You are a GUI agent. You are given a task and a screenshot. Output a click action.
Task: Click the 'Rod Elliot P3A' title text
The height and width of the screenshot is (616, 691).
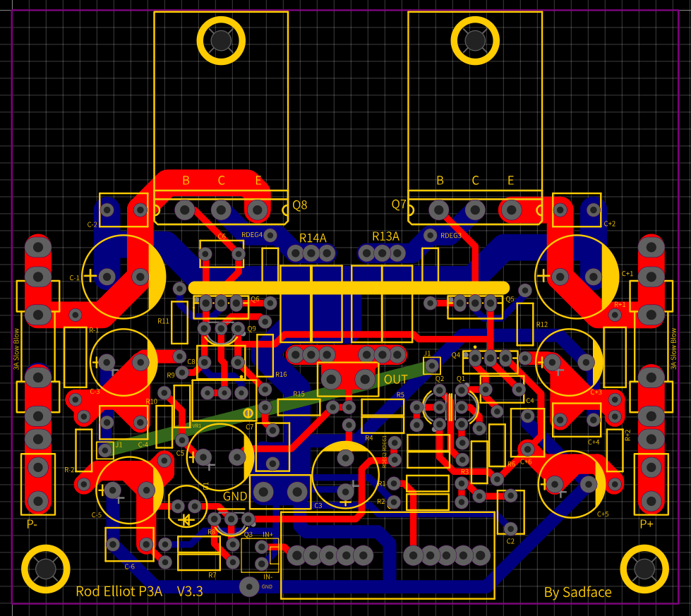pos(119,591)
